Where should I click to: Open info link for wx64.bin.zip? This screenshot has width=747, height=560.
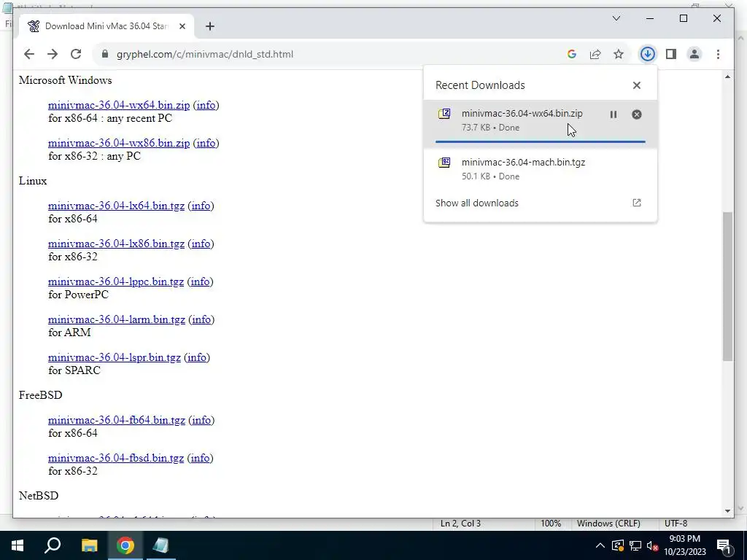point(206,105)
